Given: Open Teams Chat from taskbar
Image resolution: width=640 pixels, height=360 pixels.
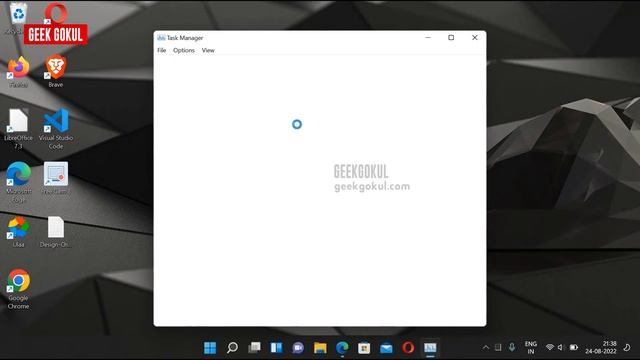Looking at the screenshot, I should [298, 348].
